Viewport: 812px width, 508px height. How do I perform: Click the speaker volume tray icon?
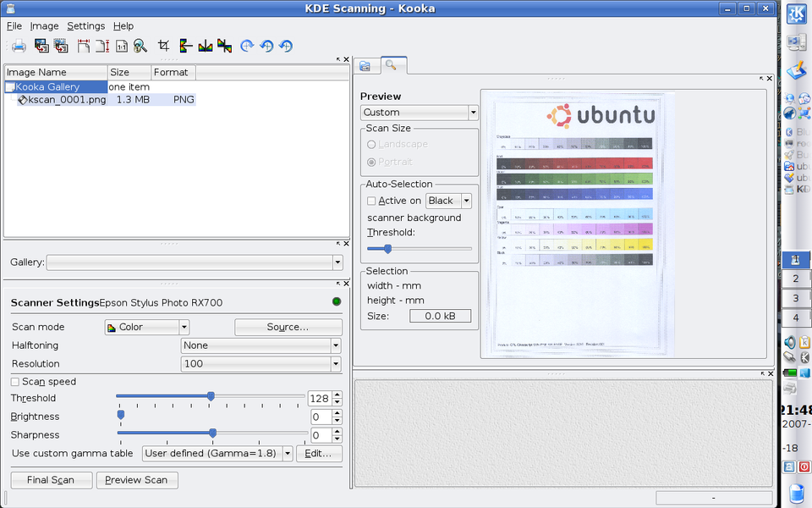pos(790,342)
